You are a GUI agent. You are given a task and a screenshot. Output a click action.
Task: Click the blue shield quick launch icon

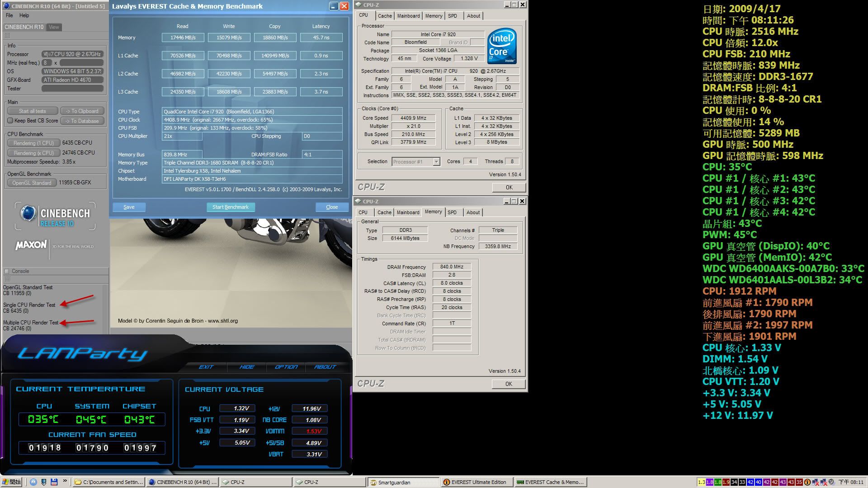tap(44, 482)
